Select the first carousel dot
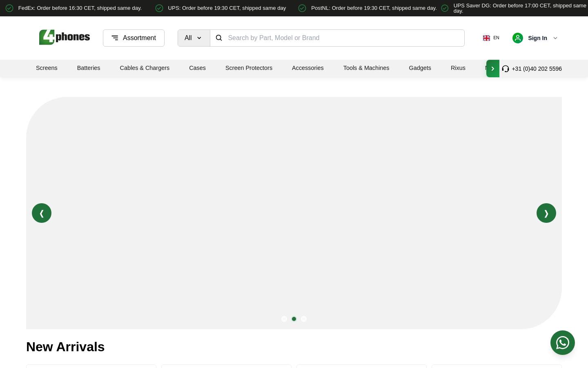588x368 pixels. click(x=284, y=319)
